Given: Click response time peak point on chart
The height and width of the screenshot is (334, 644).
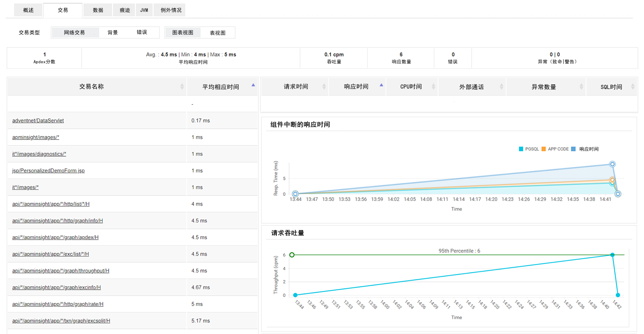Looking at the screenshot, I should (612, 164).
